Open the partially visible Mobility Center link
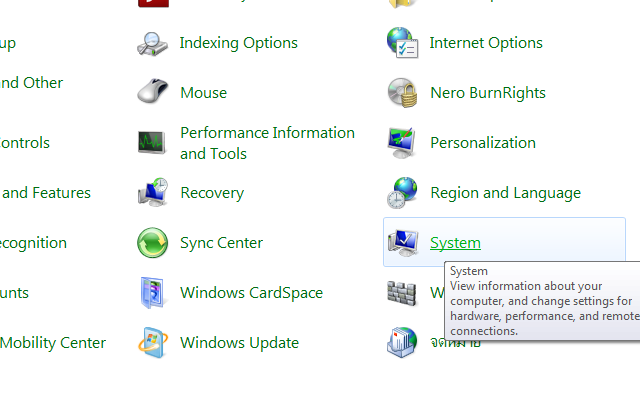This screenshot has height=401, width=640. (x=53, y=343)
